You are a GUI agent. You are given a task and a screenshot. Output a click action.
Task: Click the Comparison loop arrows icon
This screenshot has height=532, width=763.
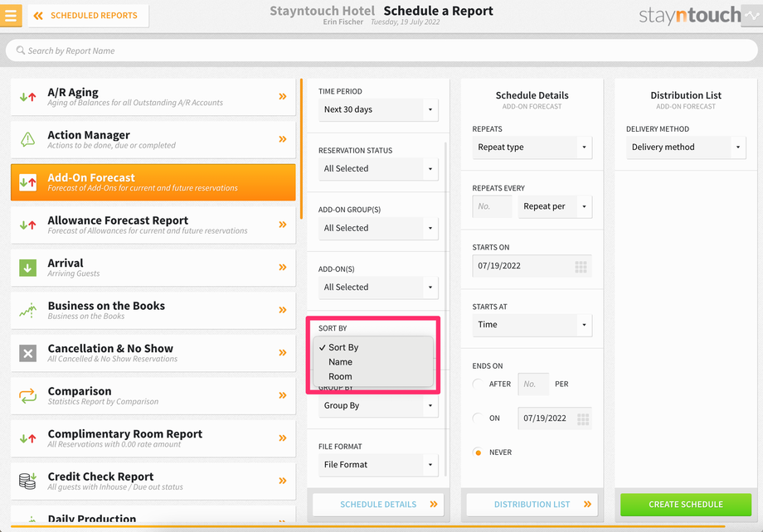coord(27,396)
